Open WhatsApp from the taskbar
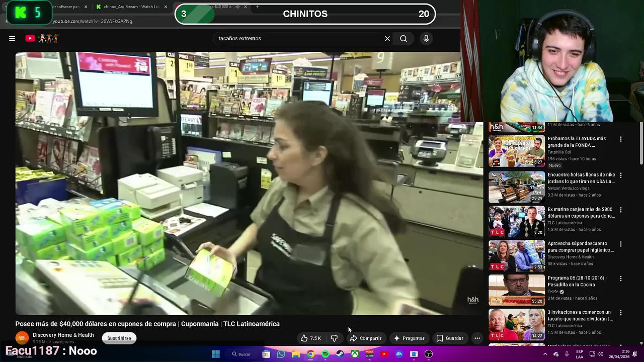644x362 pixels. 281,354
